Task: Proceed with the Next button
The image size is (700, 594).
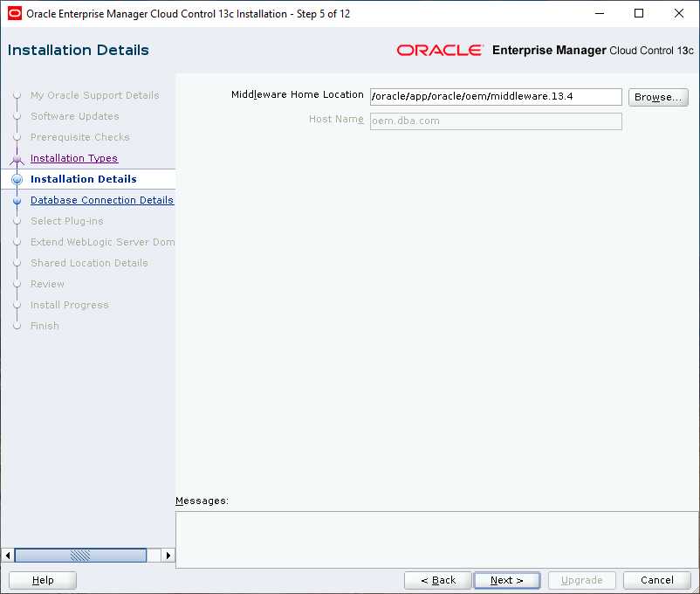Action: pos(507,580)
